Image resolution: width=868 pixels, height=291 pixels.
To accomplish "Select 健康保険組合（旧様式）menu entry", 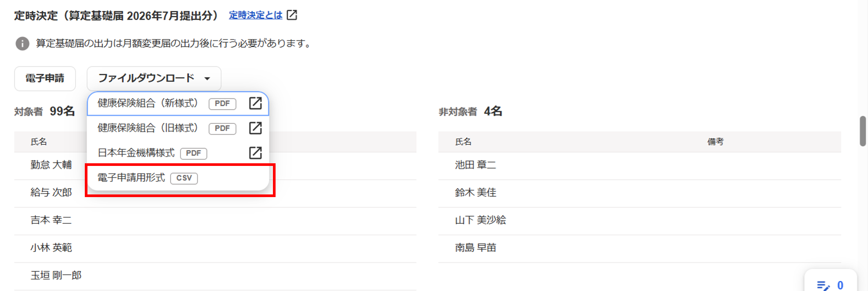I will click(x=148, y=128).
